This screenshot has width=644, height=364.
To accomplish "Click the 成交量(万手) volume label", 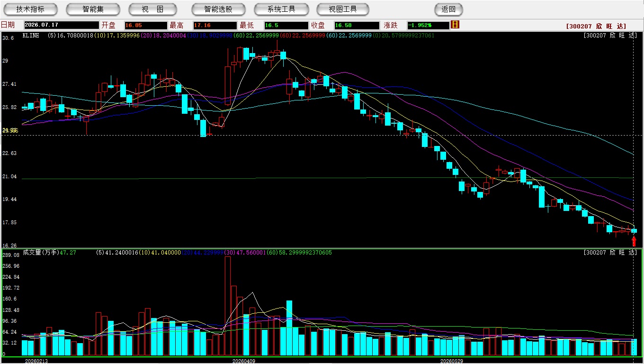I will [41, 253].
